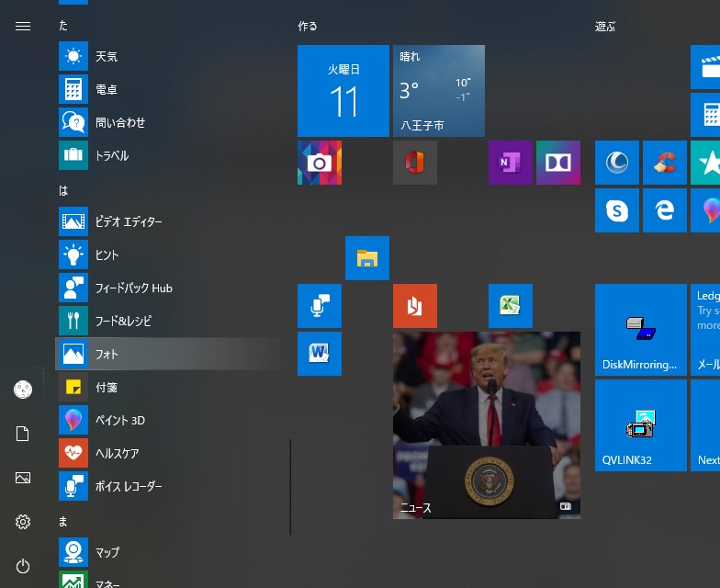The width and height of the screenshot is (720, 588).
Task: Launch the Excel tile
Action: [511, 306]
